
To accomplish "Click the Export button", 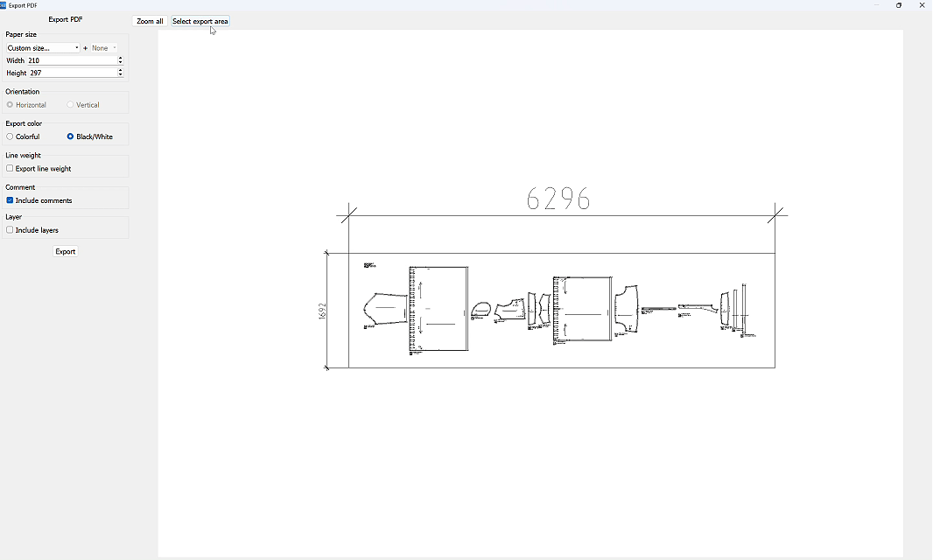I will pyautogui.click(x=66, y=251).
